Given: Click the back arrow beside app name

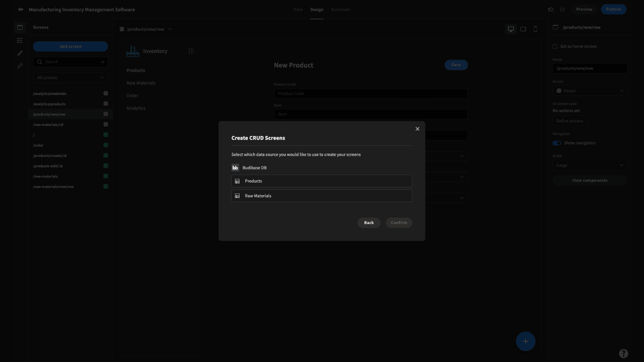Looking at the screenshot, I should point(21,9).
